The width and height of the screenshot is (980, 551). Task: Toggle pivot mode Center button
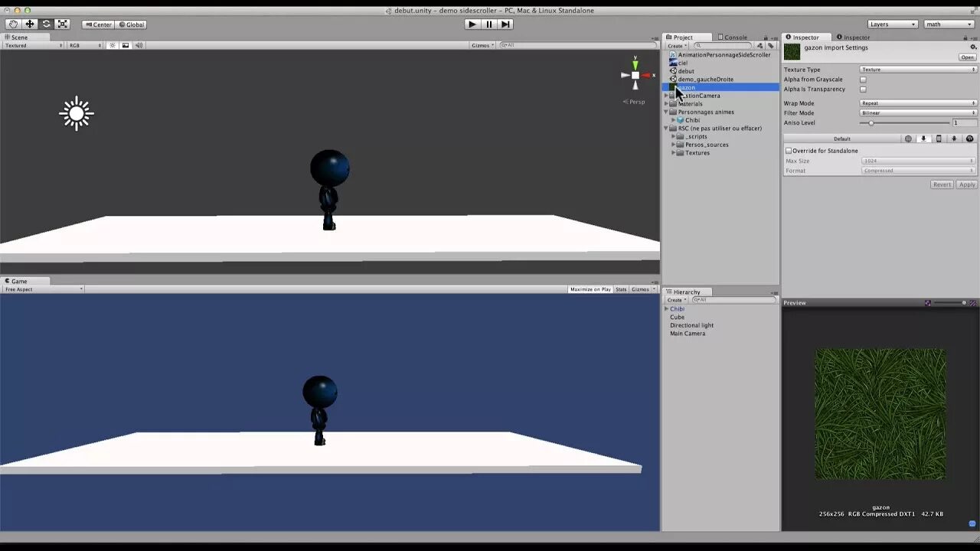pyautogui.click(x=98, y=24)
